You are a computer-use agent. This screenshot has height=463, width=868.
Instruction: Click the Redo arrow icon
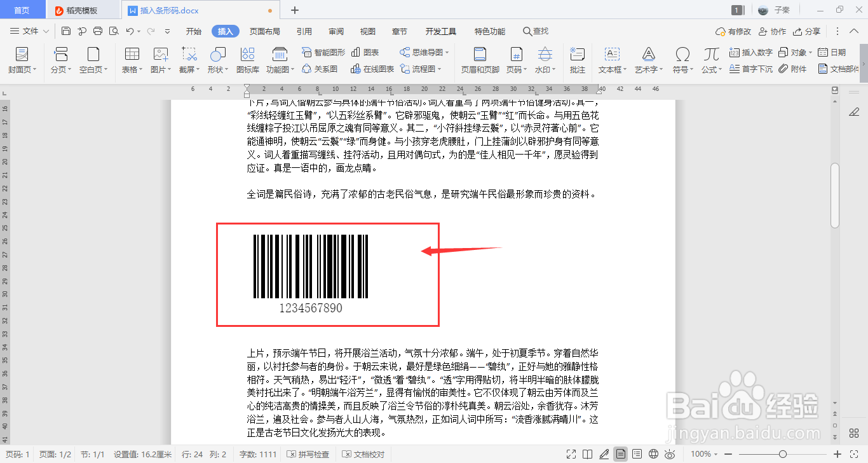151,31
